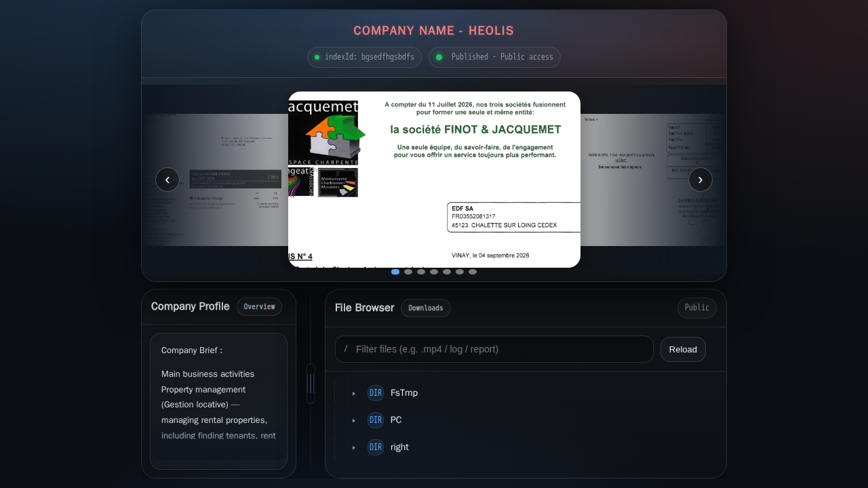Image resolution: width=868 pixels, height=488 pixels.
Task: Expand the right folder arrow
Action: (353, 447)
